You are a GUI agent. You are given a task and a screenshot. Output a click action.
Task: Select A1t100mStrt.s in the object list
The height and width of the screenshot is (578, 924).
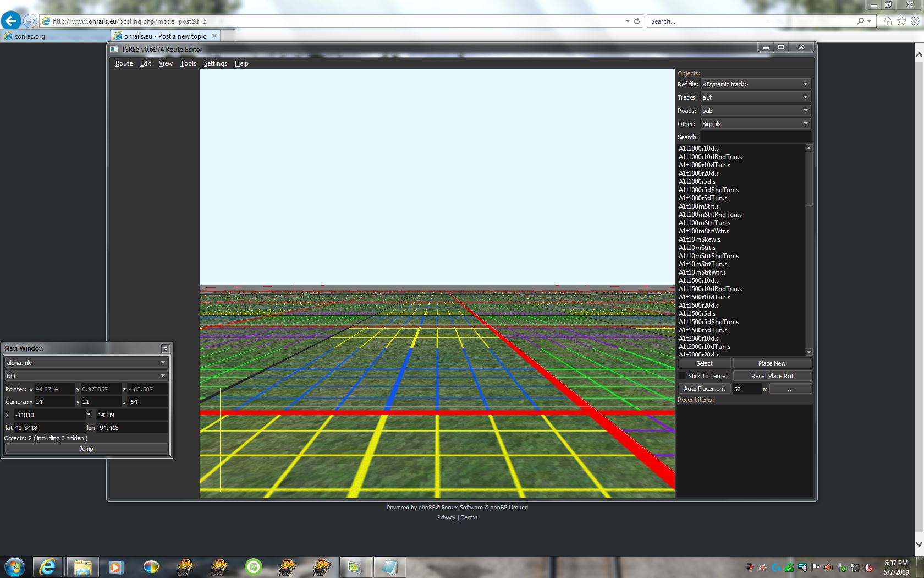(698, 206)
